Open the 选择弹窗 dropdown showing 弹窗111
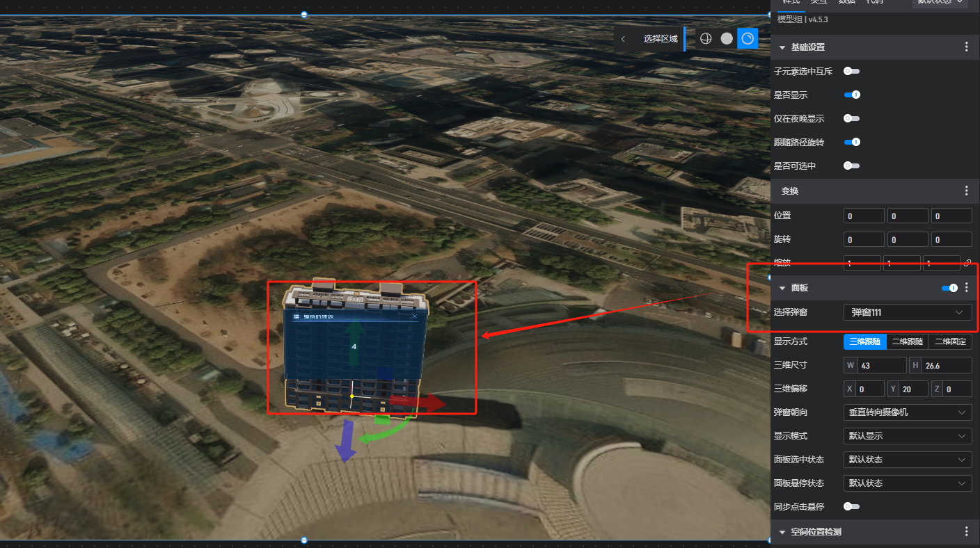 click(908, 312)
